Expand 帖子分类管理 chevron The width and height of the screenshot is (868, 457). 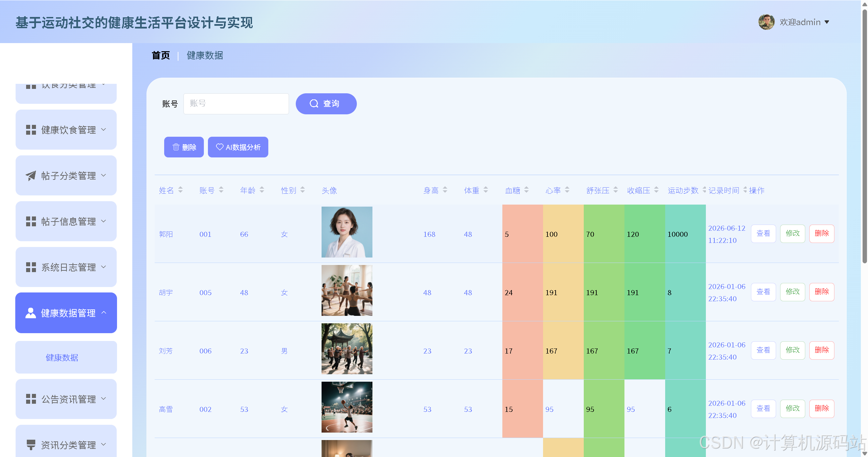(104, 175)
